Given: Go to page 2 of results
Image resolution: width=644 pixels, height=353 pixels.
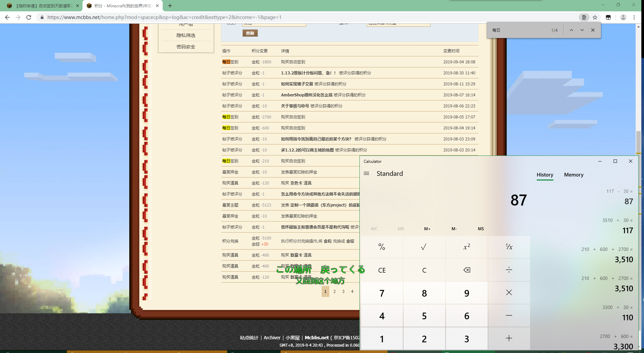Looking at the screenshot, I should (334, 291).
